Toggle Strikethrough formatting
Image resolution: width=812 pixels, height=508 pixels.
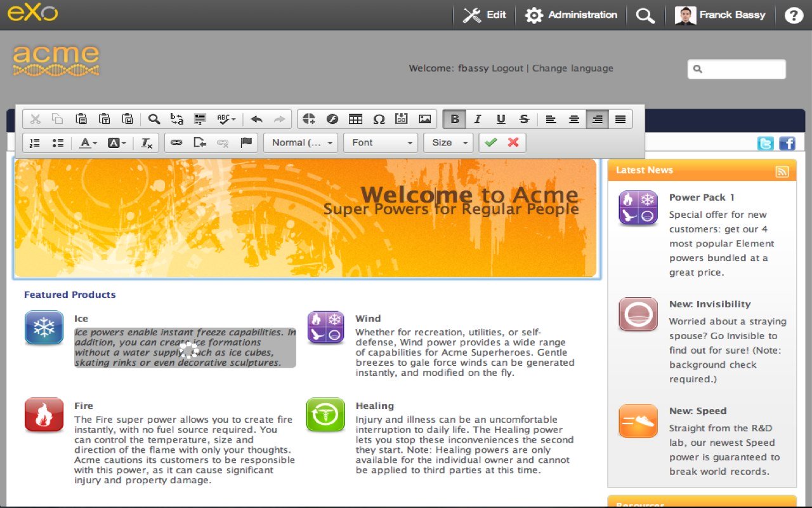[524, 119]
